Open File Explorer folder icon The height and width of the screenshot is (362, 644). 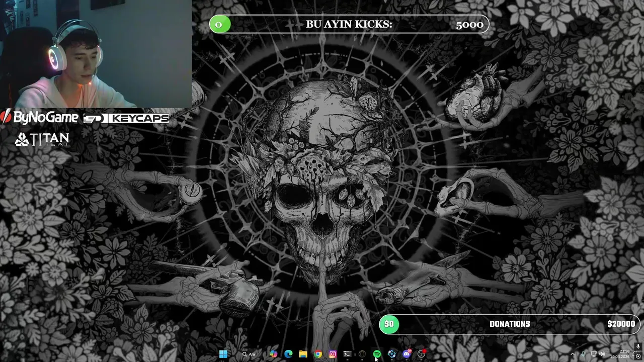click(303, 354)
